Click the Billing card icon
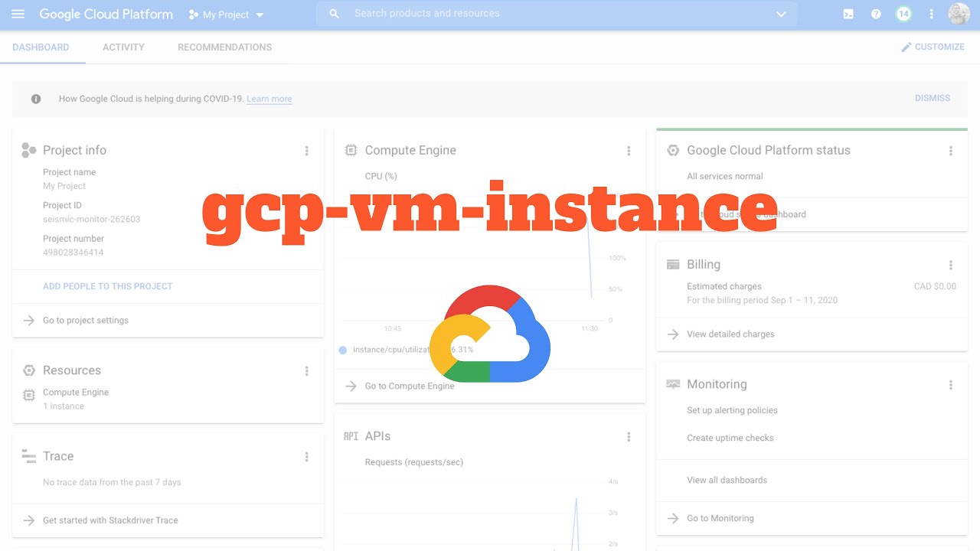 pyautogui.click(x=673, y=264)
